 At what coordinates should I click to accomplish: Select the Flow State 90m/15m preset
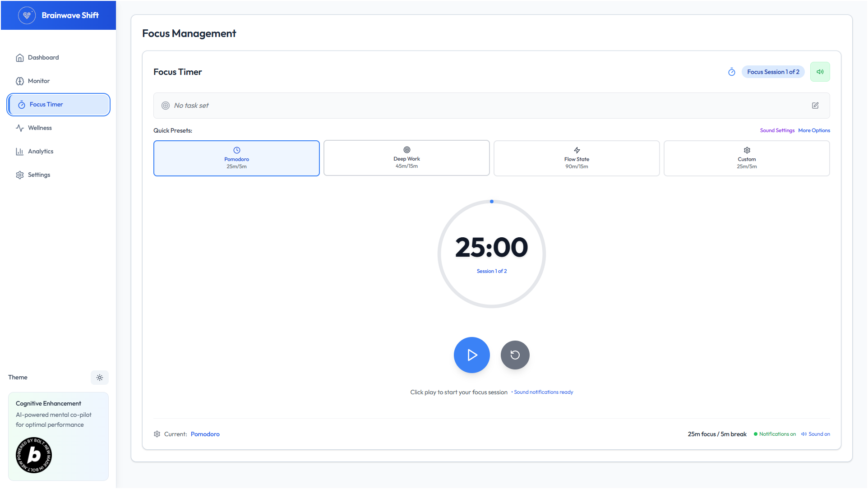pyautogui.click(x=577, y=158)
